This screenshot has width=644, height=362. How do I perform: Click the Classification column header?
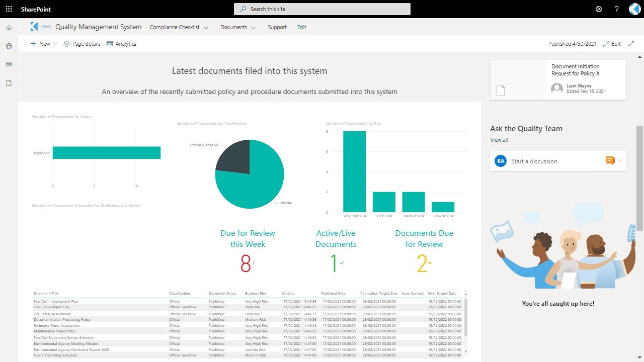pyautogui.click(x=180, y=294)
